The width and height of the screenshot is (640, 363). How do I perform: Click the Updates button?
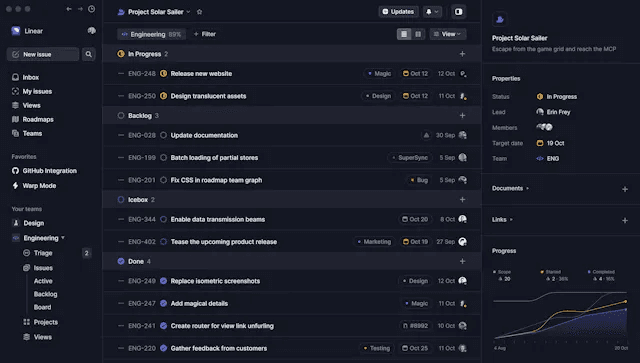coord(398,12)
